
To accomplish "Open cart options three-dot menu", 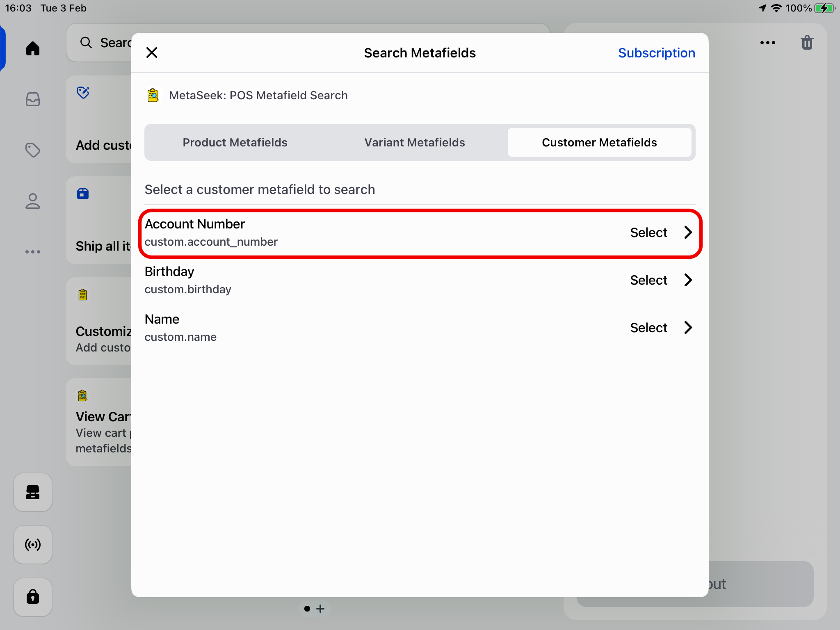I will pos(767,43).
